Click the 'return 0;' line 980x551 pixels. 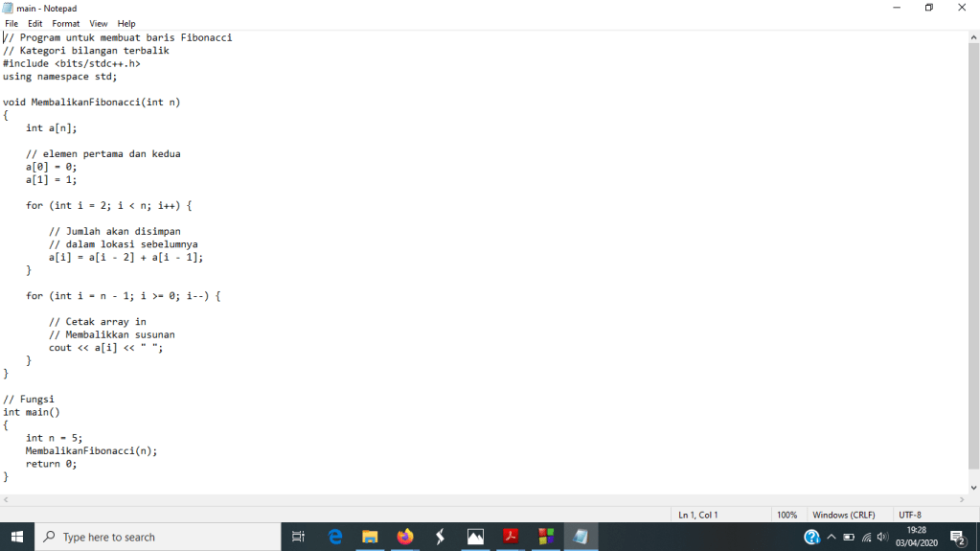[51, 464]
